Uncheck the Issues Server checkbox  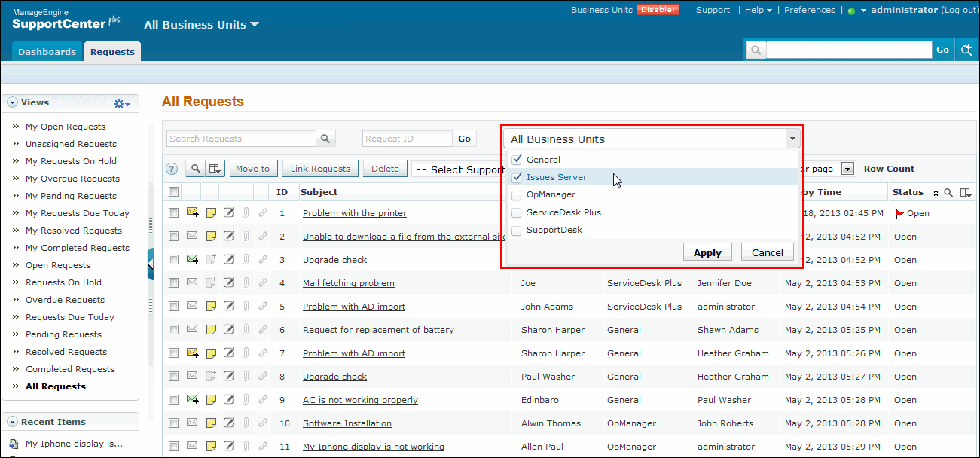pos(517,177)
